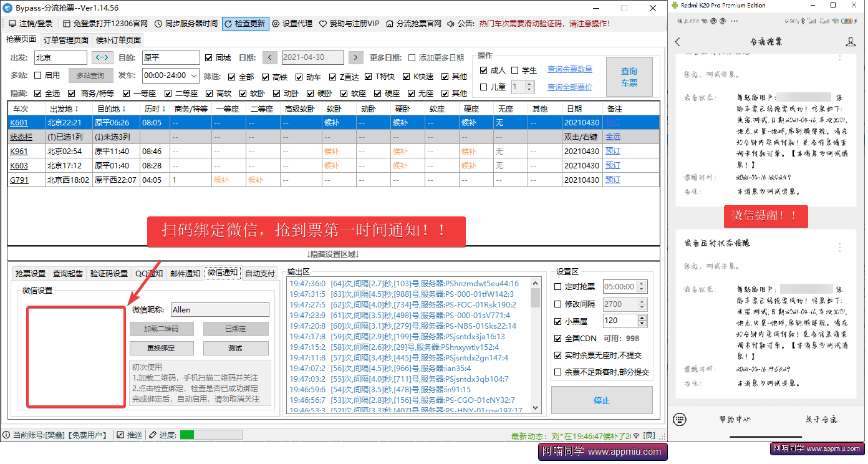Open train G791 number link

[18, 180]
